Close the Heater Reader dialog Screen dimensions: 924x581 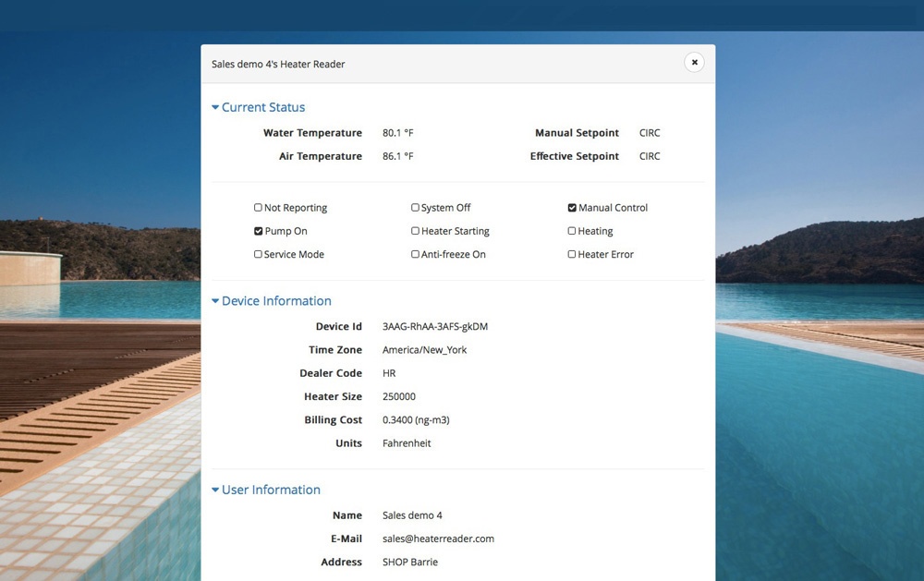[x=694, y=62]
